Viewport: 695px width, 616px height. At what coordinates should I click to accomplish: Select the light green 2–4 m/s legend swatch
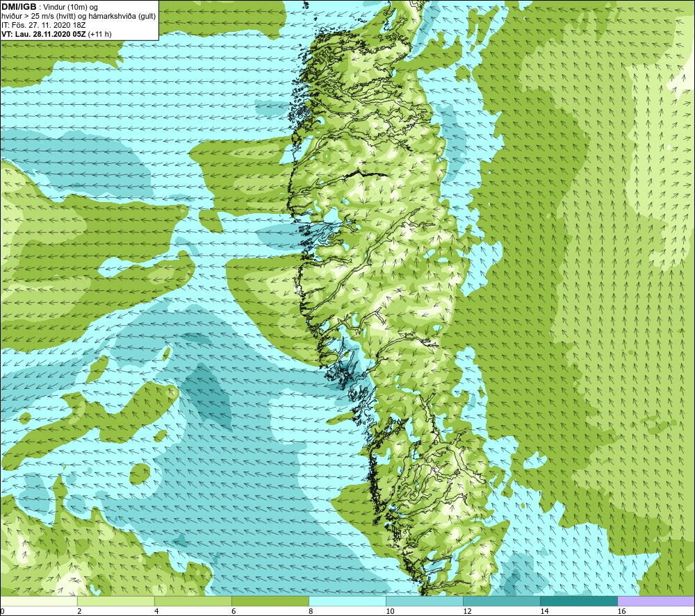click(115, 601)
